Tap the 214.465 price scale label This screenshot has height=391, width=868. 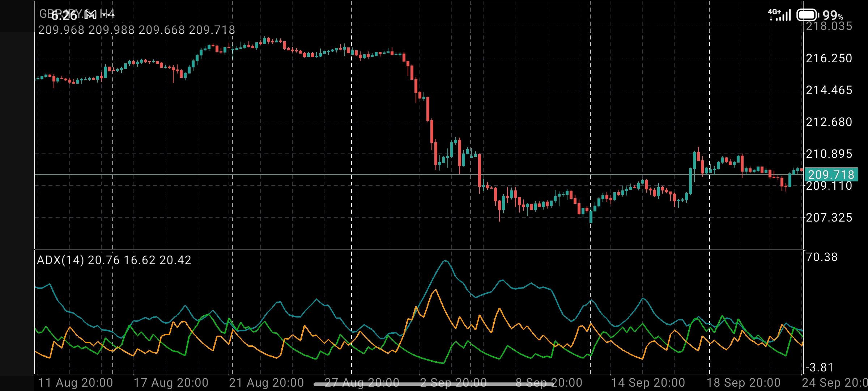[x=829, y=90]
